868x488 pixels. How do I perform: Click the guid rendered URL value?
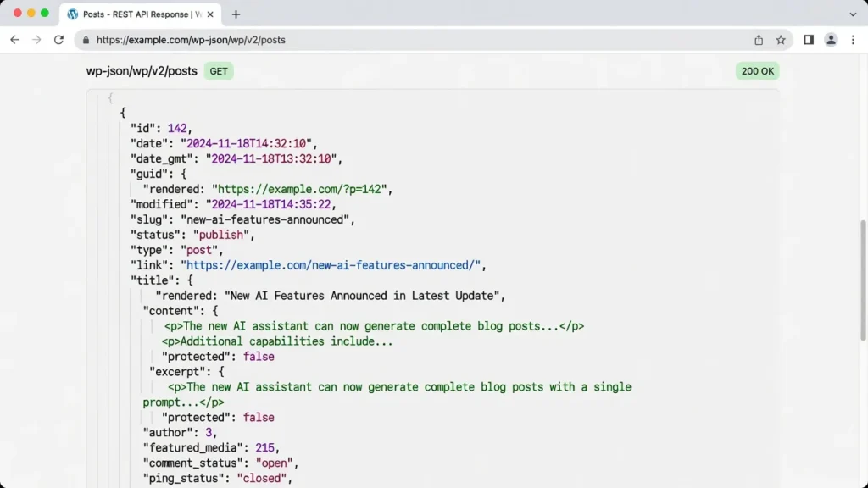pyautogui.click(x=299, y=189)
